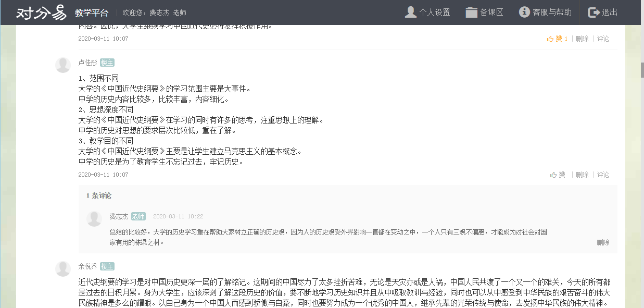644x308 pixels.
Task: Open 个人设置 person icon
Action: [411, 12]
